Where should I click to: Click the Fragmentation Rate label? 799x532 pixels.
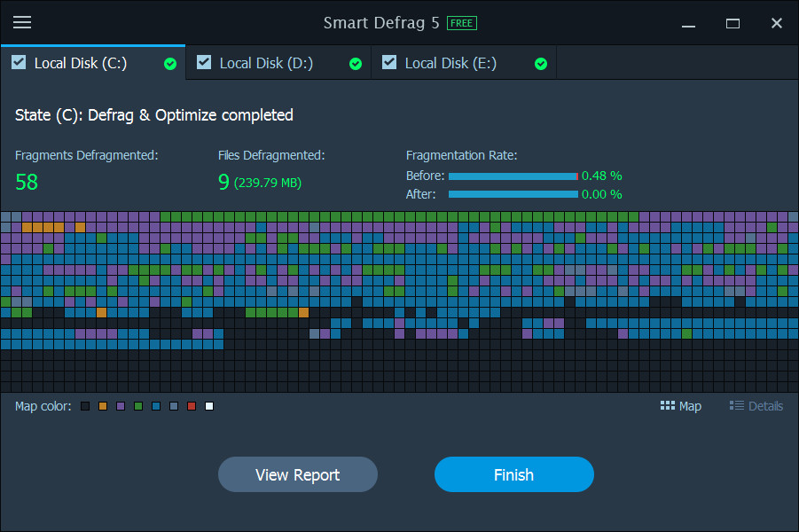pos(462,155)
